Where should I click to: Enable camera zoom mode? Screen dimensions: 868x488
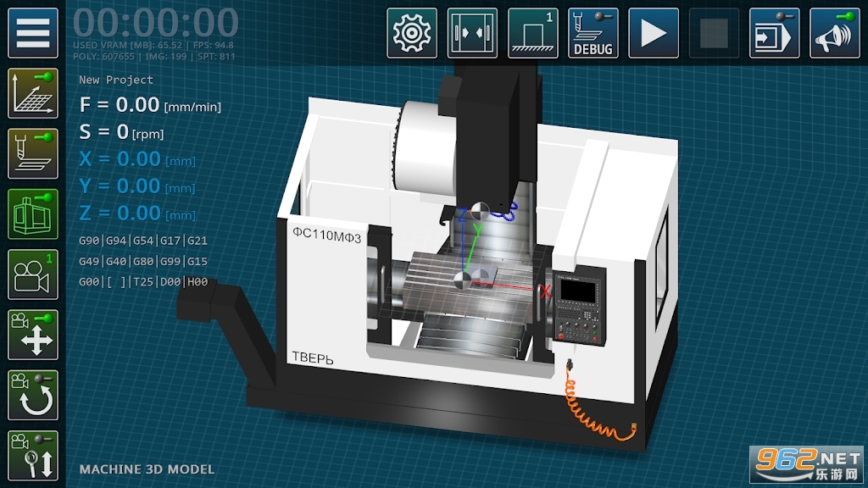tap(33, 455)
